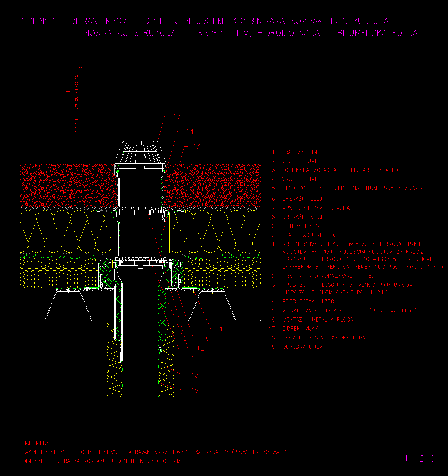Click legend item 6 'DRENAŽNI SLOJ'
The width and height of the screenshot is (448, 476).
302,199
